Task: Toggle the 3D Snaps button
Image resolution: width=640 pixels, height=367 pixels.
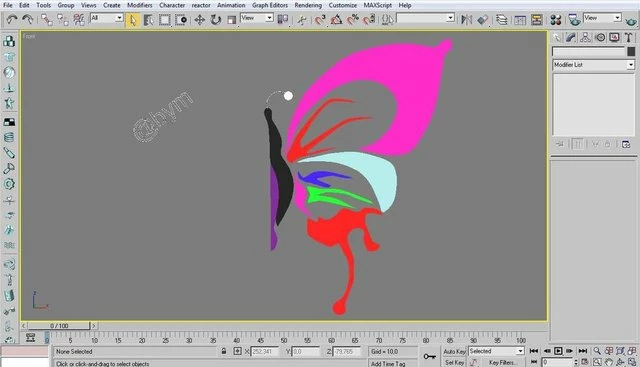Action: pyautogui.click(x=320, y=20)
